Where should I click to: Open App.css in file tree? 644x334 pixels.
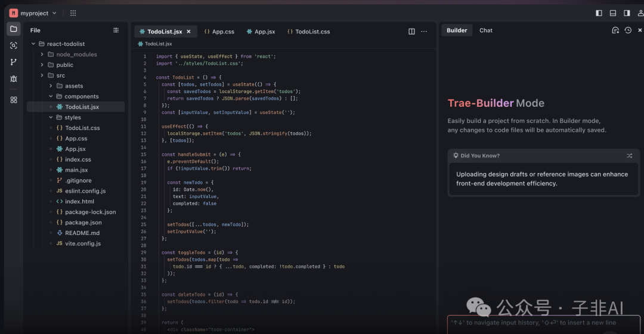[76, 138]
